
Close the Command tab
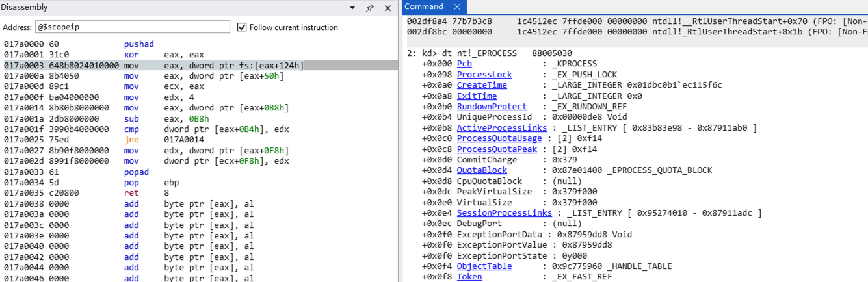point(456,7)
